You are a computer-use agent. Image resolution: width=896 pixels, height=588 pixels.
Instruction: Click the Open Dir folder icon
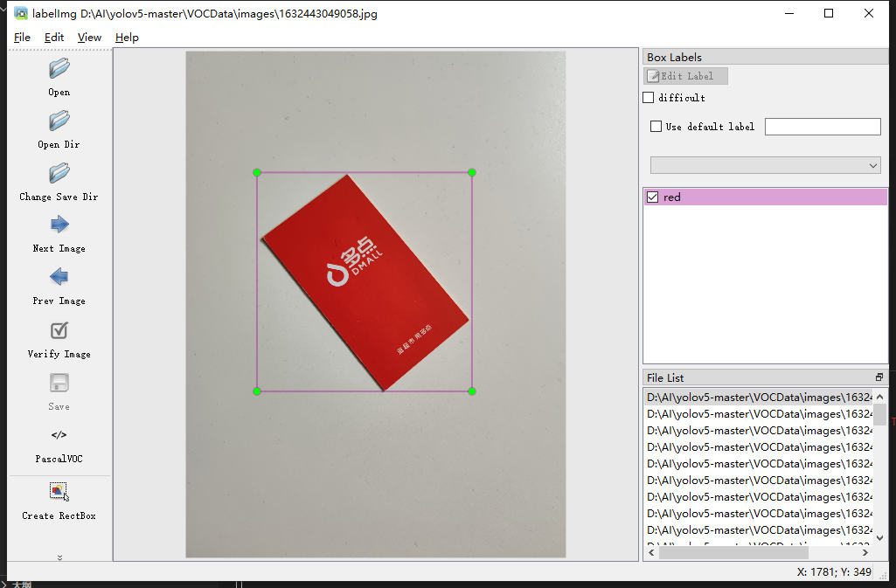coord(59,121)
